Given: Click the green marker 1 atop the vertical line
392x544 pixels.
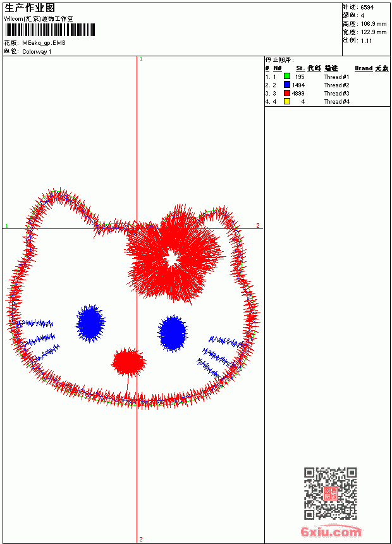Looking at the screenshot, I should click(x=141, y=59).
